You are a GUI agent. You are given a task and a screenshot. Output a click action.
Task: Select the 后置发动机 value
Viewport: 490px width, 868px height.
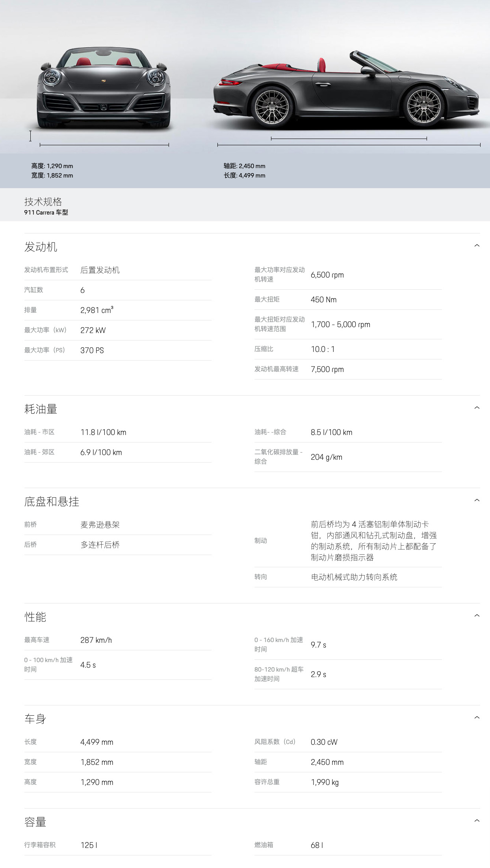click(x=100, y=270)
